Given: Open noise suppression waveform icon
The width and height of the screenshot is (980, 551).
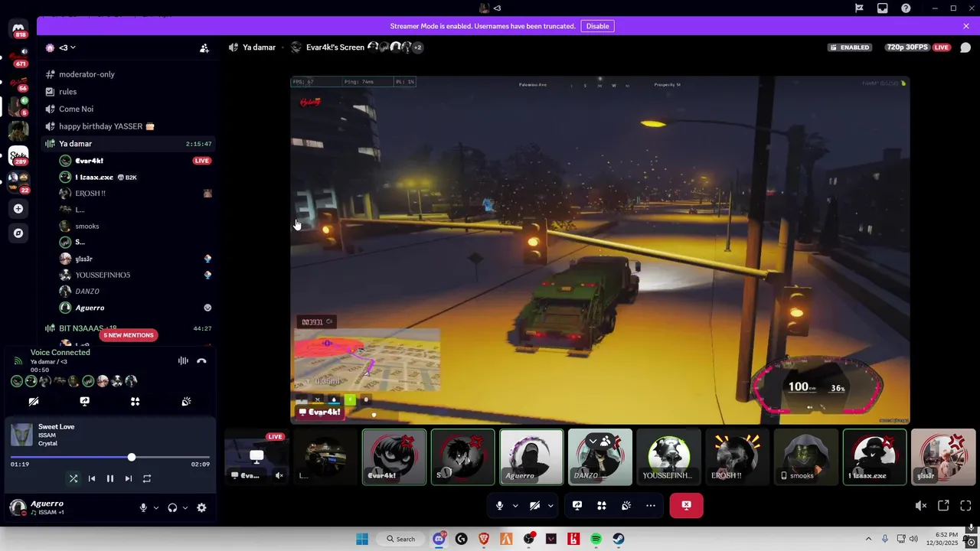Looking at the screenshot, I should (183, 360).
